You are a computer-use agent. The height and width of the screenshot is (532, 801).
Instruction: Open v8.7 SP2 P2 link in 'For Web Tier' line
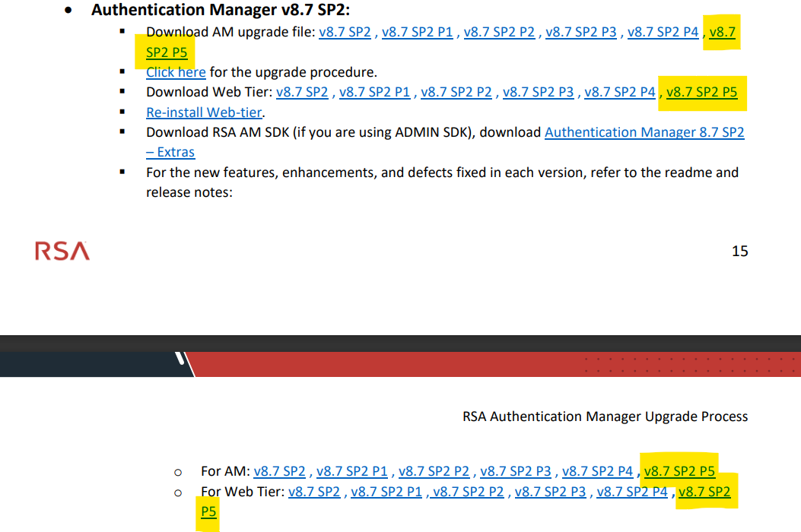(x=468, y=492)
